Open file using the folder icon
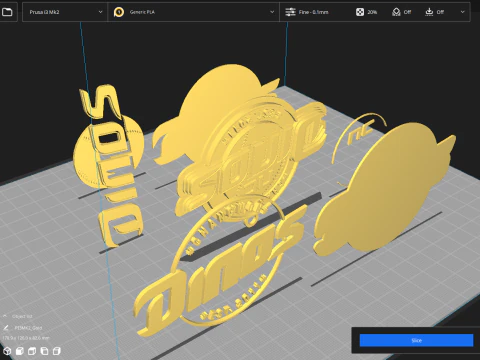Image resolution: width=480 pixels, height=360 pixels. tap(7, 12)
